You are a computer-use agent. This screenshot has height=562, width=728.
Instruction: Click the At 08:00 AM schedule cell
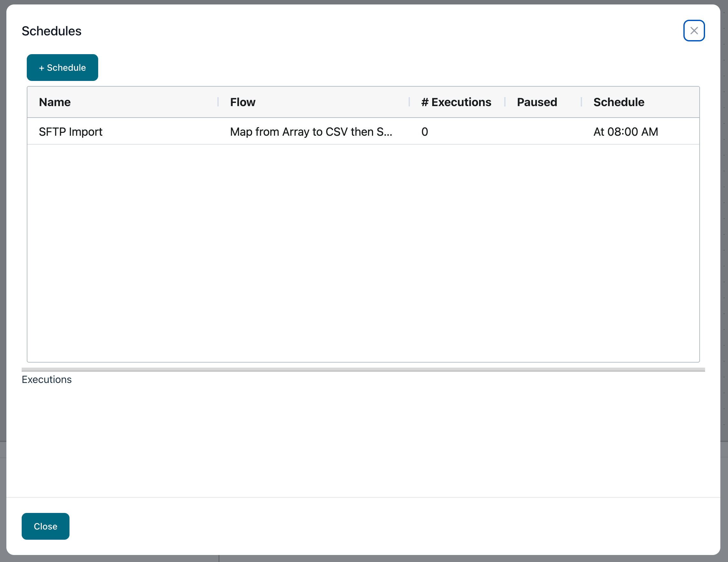(x=625, y=132)
